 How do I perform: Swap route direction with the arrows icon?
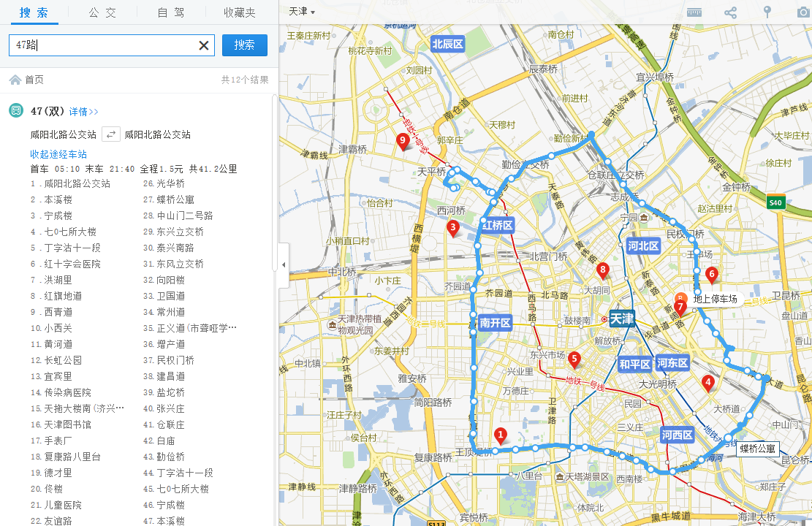pos(110,134)
